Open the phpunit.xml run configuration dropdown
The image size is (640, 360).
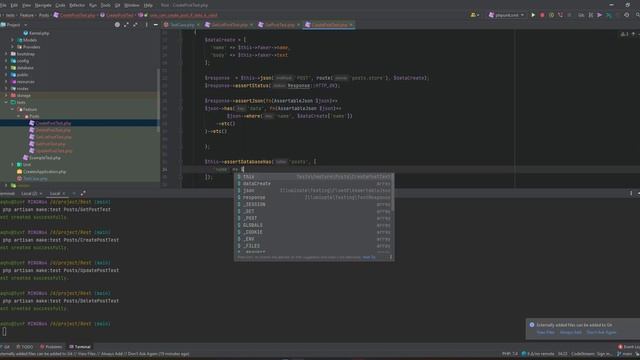pyautogui.click(x=506, y=15)
